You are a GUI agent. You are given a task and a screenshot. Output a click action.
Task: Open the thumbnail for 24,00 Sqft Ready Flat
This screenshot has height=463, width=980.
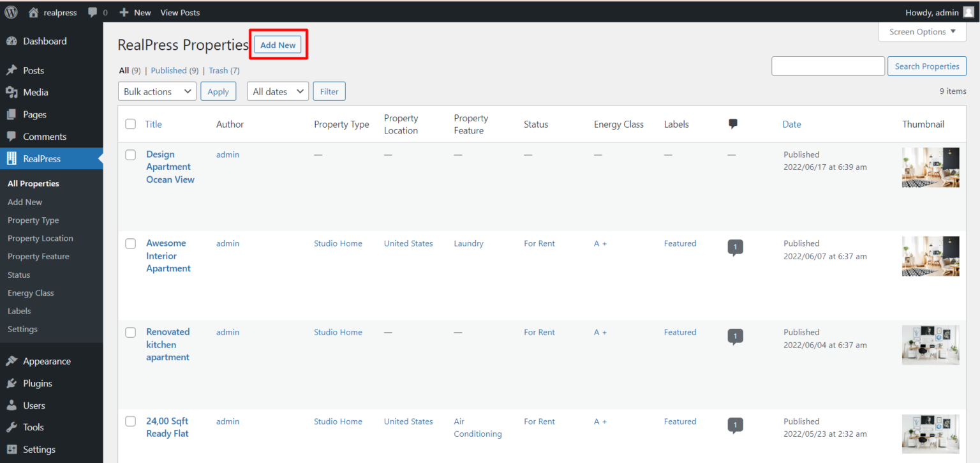point(930,434)
